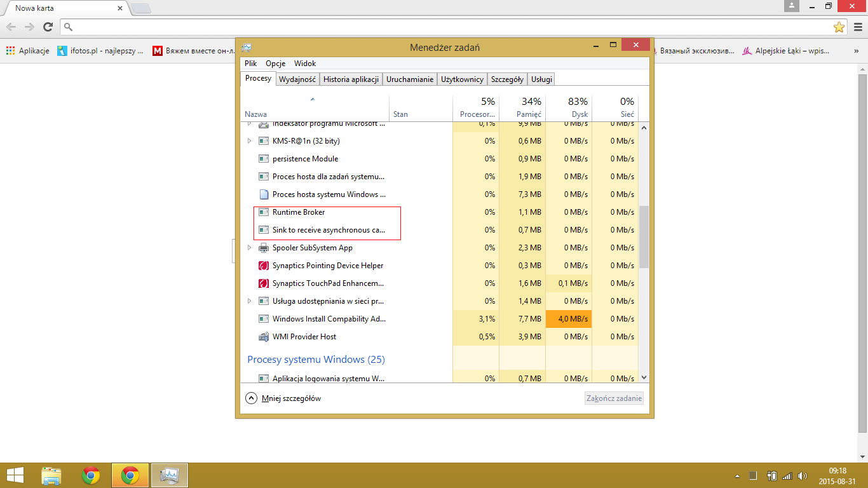Click the Procesy systemu Windows (25) heading
Image resolution: width=868 pixels, height=488 pixels.
[316, 360]
